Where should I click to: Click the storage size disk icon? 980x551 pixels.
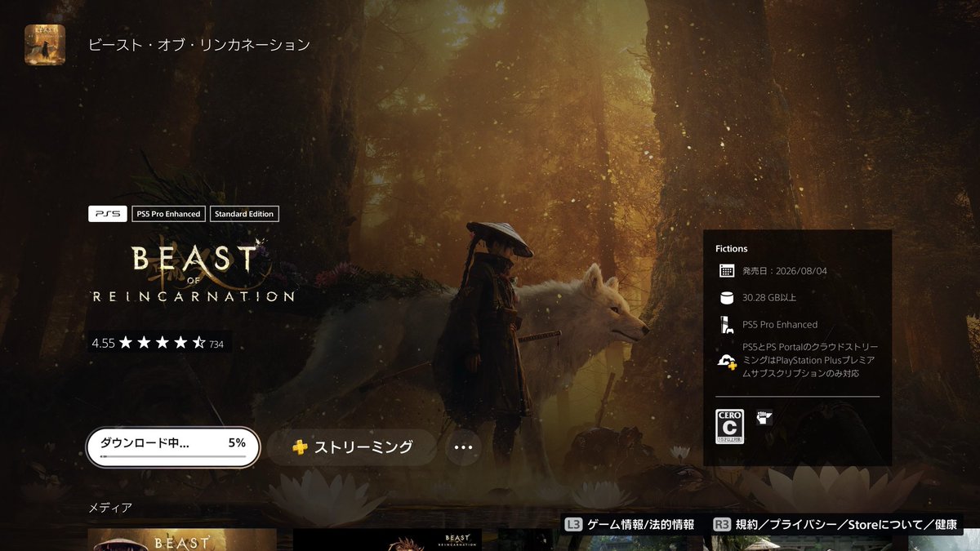click(726, 297)
